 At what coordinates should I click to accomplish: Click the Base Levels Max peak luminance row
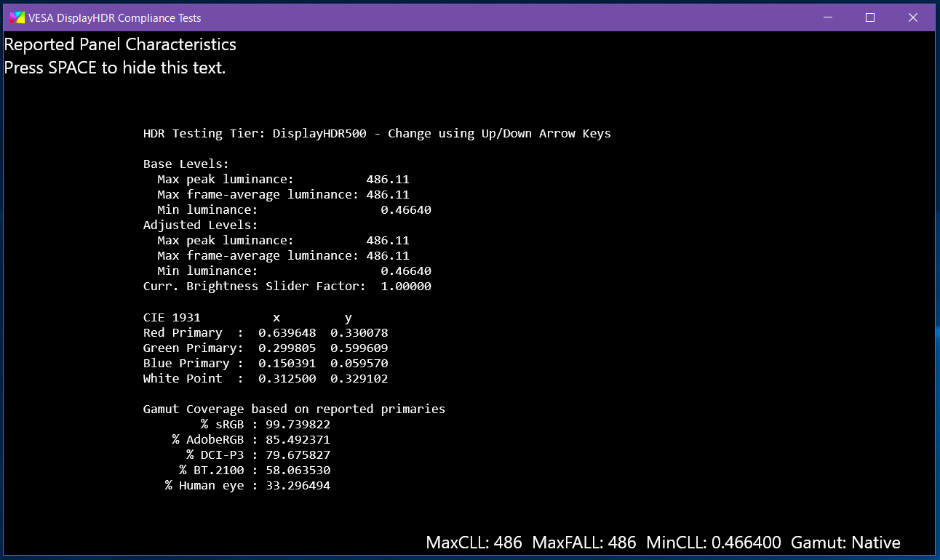284,180
